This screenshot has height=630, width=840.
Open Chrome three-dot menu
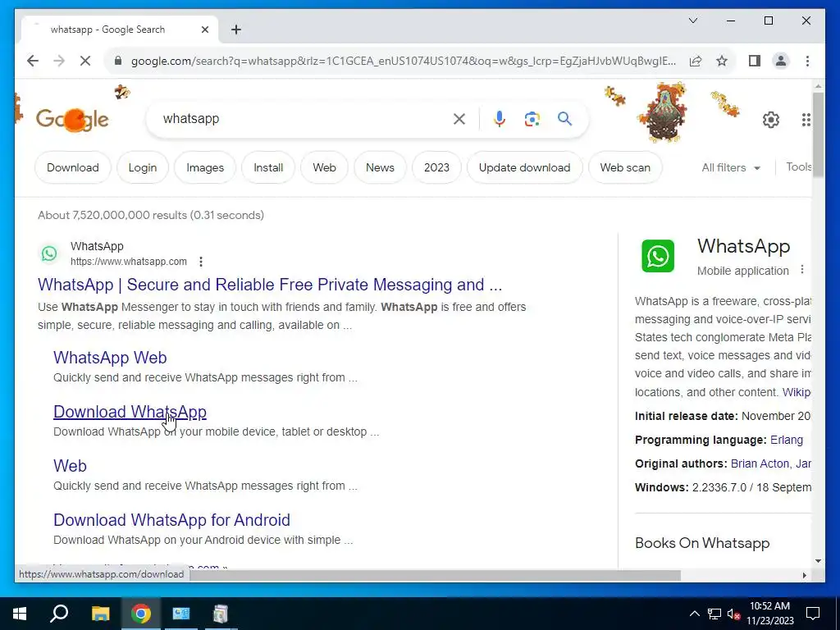pos(807,61)
